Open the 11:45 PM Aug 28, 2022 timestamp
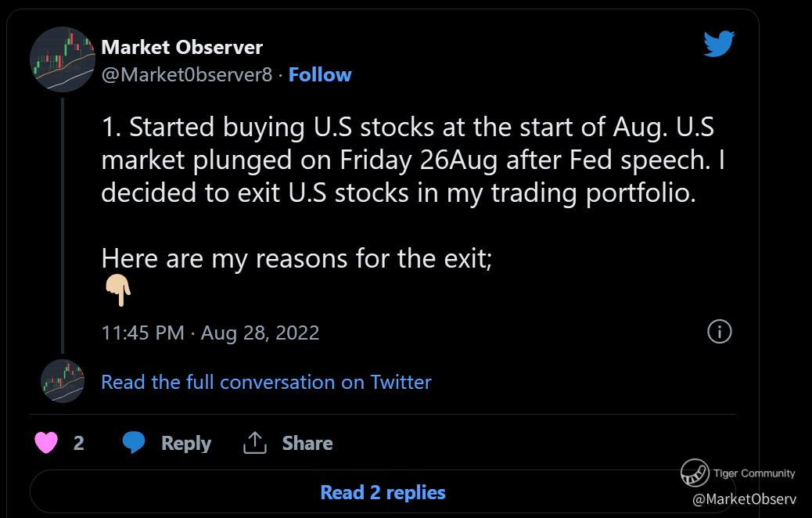Viewport: 812px width, 518px height. coord(210,332)
